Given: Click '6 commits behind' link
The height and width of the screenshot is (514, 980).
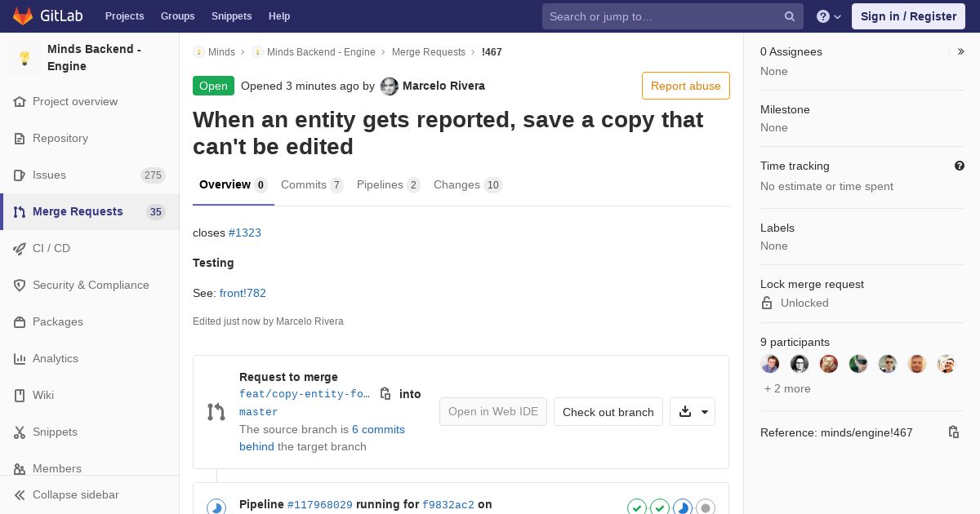Looking at the screenshot, I should pyautogui.click(x=322, y=438).
